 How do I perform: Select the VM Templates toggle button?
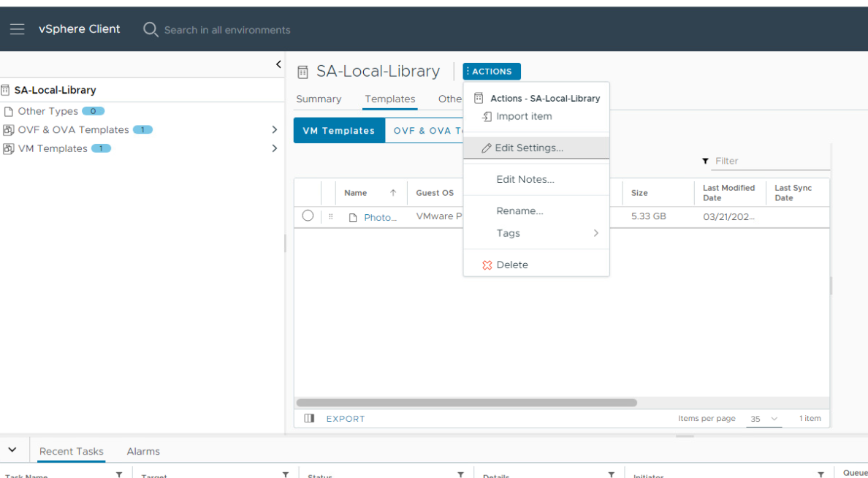tap(339, 131)
